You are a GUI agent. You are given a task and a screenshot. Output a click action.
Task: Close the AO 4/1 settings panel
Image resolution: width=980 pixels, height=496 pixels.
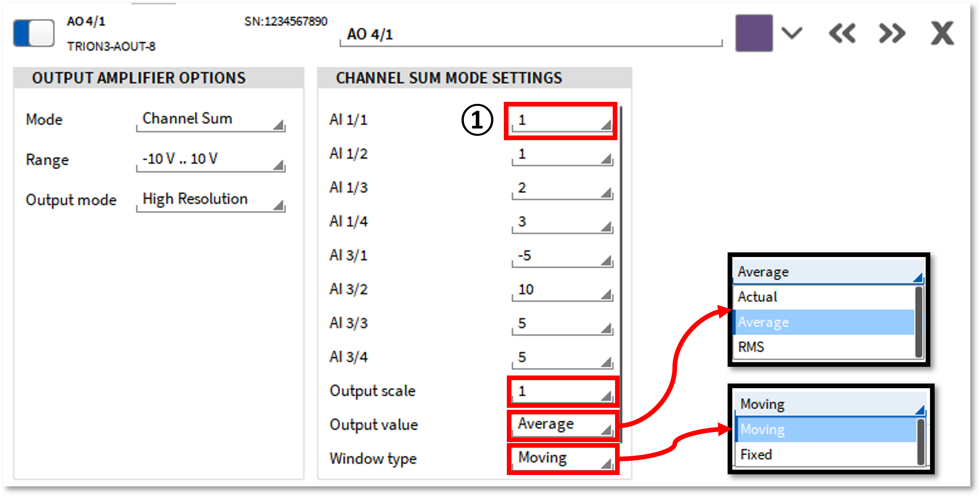click(x=942, y=34)
